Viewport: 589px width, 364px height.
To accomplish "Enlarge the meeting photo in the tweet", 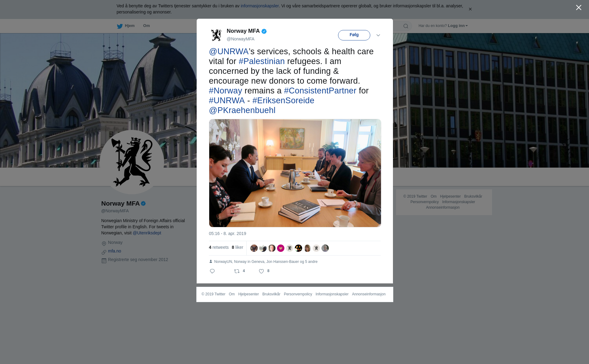I will click(x=295, y=173).
